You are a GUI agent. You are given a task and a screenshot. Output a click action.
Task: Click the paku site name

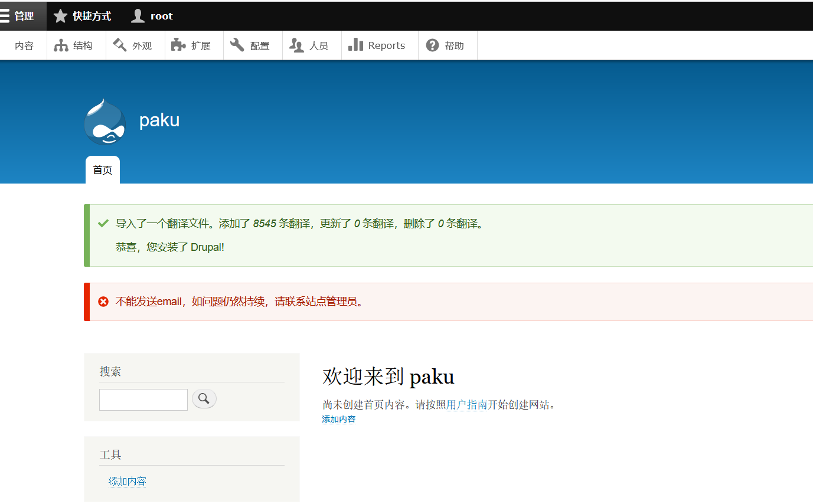159,120
